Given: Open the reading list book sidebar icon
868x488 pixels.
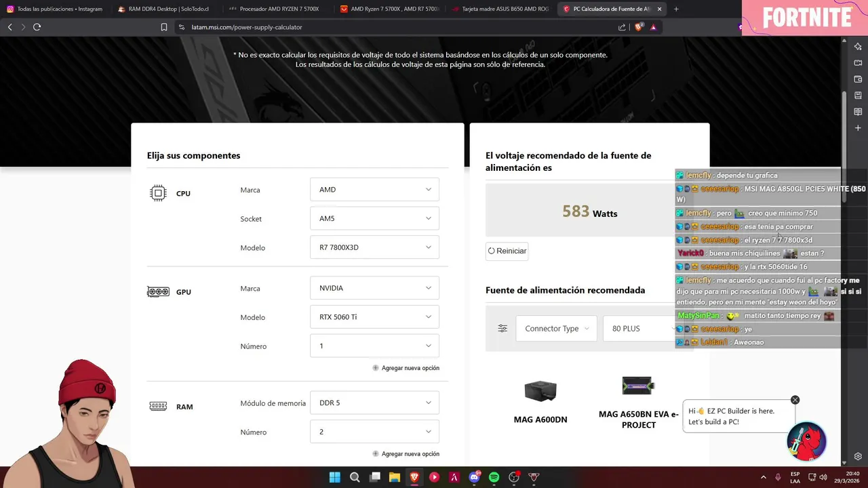Looking at the screenshot, I should tap(858, 112).
